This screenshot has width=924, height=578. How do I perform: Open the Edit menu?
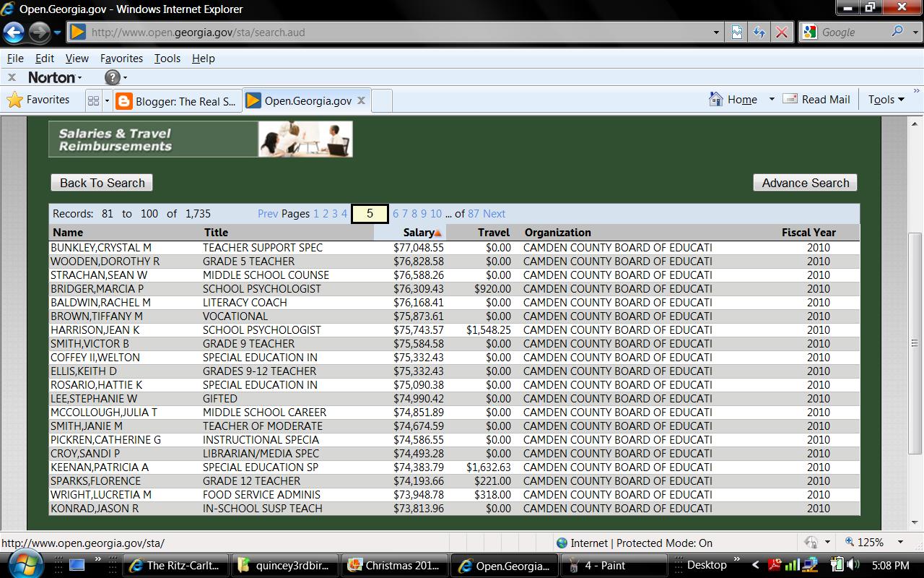(x=45, y=59)
